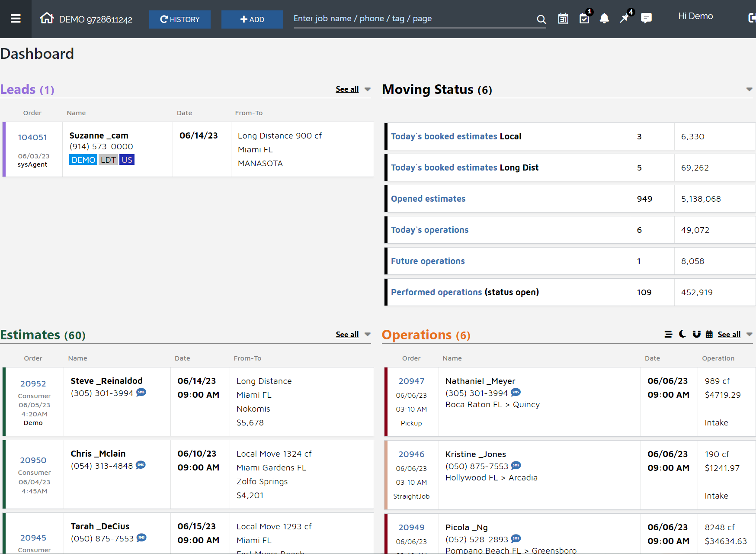Click the 5,138,068 value cell
This screenshot has height=554, width=756.
701,199
